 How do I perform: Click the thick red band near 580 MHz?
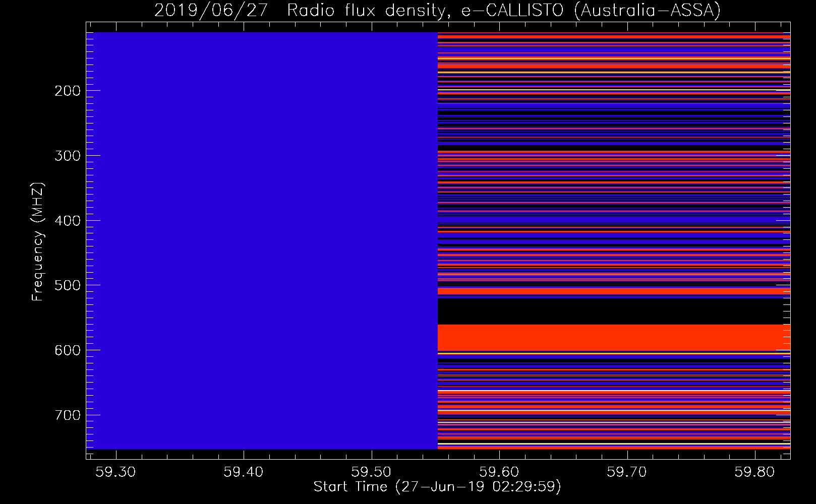click(x=614, y=338)
